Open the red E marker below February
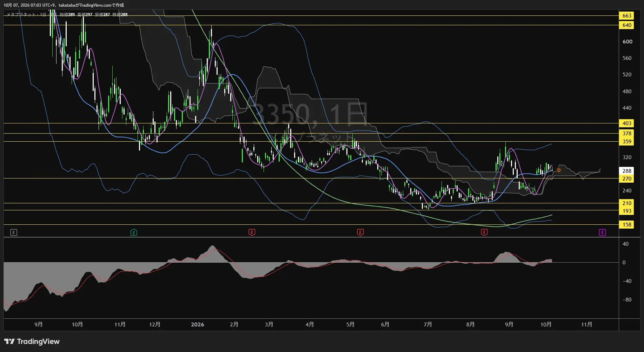Image resolution: width=644 pixels, height=352 pixels. click(x=252, y=232)
